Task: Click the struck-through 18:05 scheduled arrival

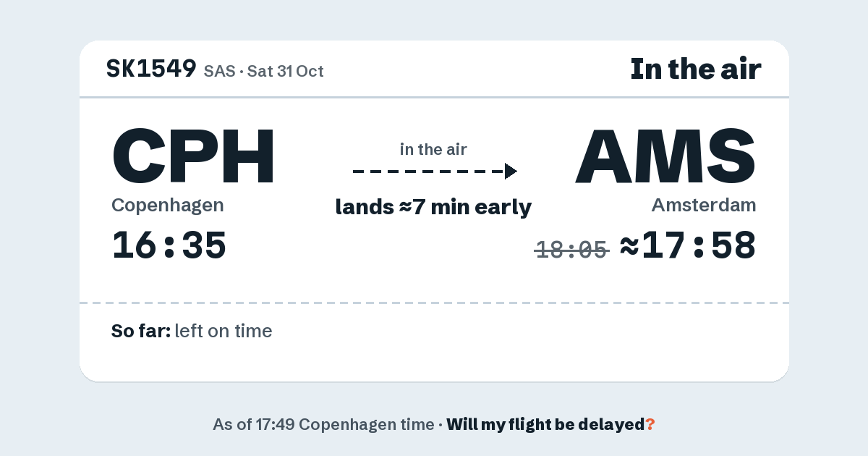Action: [x=572, y=250]
